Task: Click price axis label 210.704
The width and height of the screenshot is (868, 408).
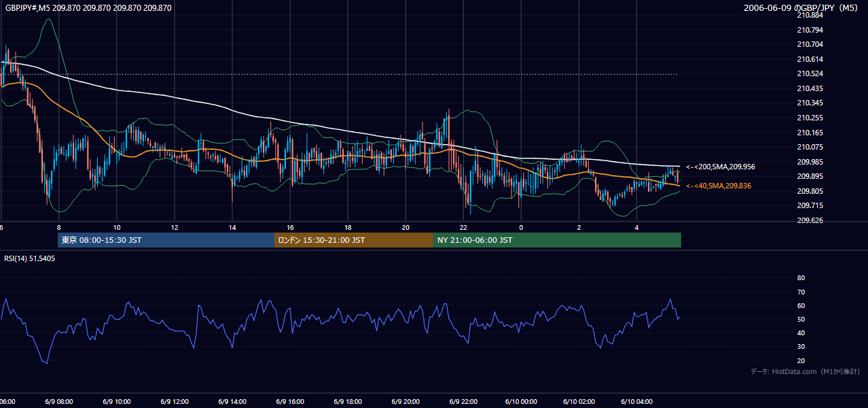Action: coord(810,44)
